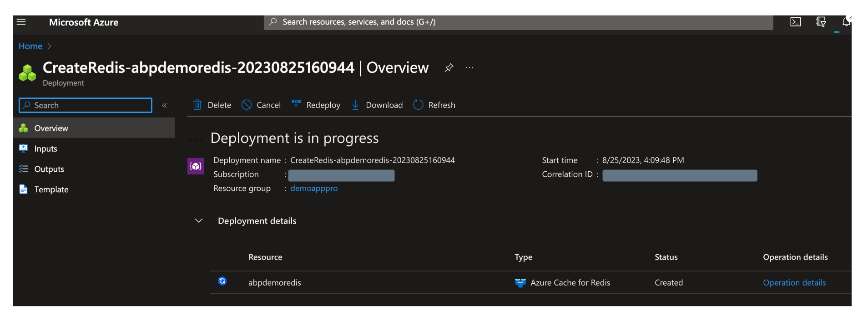Click the Redeploy icon
Image resolution: width=868 pixels, height=327 pixels.
296,105
